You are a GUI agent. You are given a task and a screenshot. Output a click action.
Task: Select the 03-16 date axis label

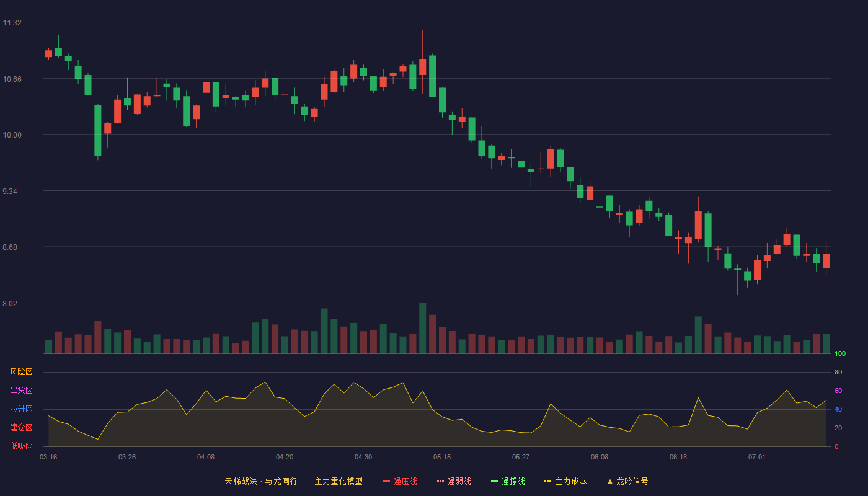pos(48,457)
